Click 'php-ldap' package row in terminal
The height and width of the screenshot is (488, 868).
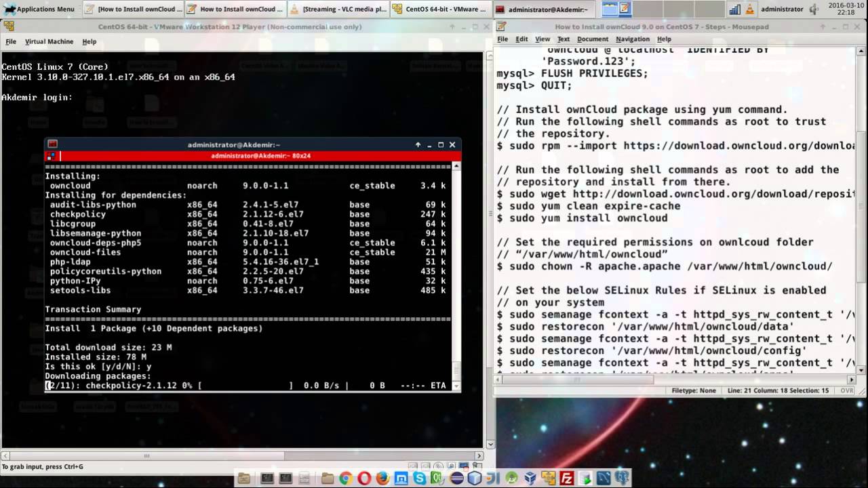pos(245,262)
